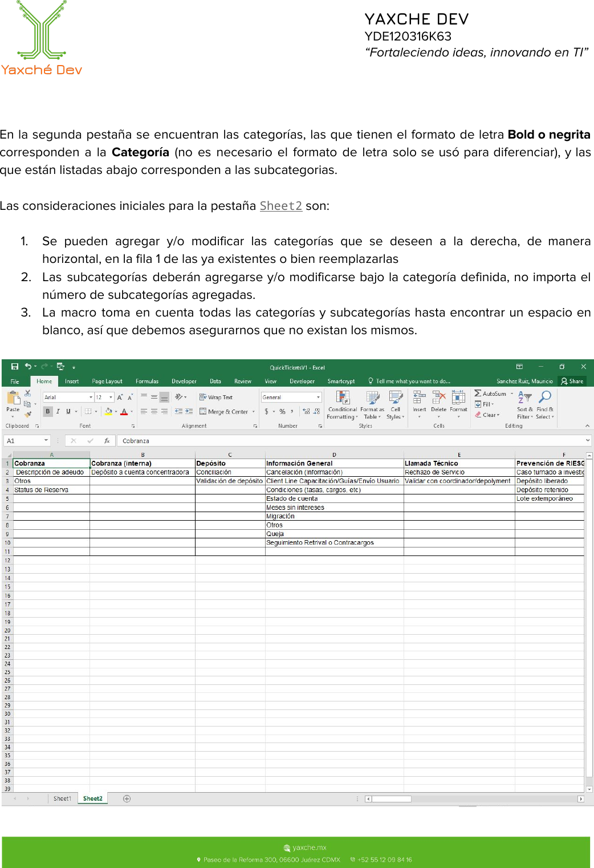This screenshot has height=868, width=594.
Task: Open the File tab
Action: coord(15,381)
